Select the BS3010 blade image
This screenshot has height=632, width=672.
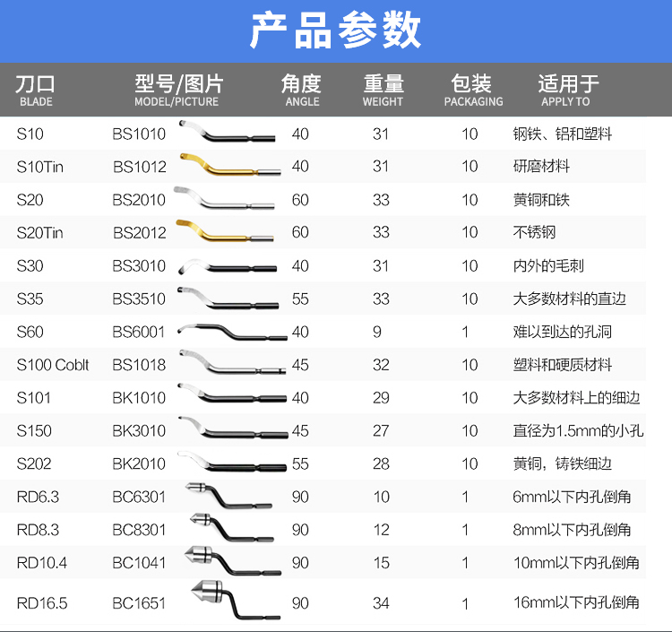pyautogui.click(x=228, y=266)
